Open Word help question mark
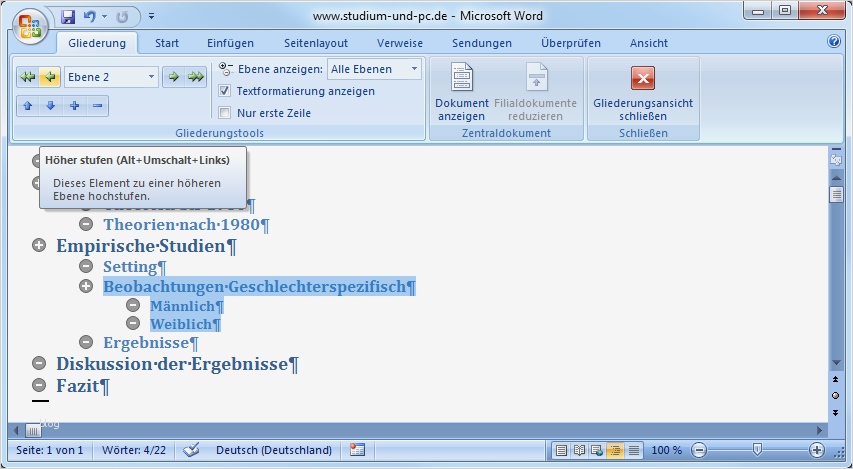Image resolution: width=853 pixels, height=469 pixels. pyautogui.click(x=833, y=41)
